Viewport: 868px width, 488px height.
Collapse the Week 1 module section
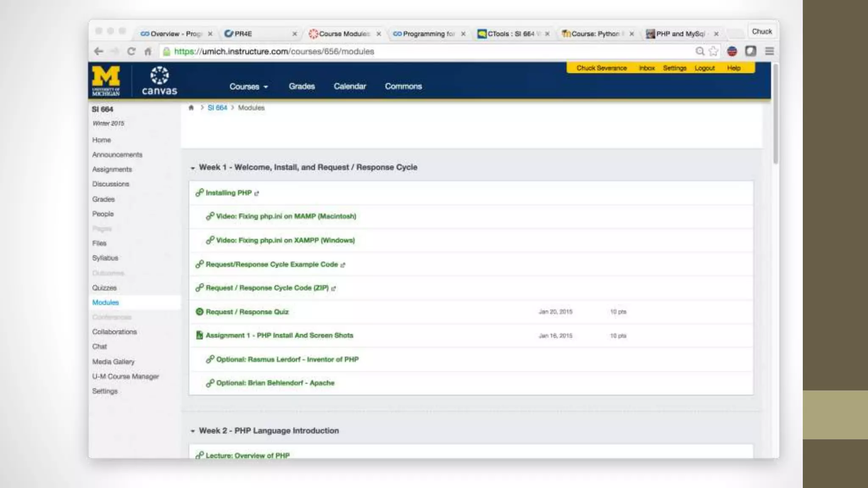pos(193,168)
